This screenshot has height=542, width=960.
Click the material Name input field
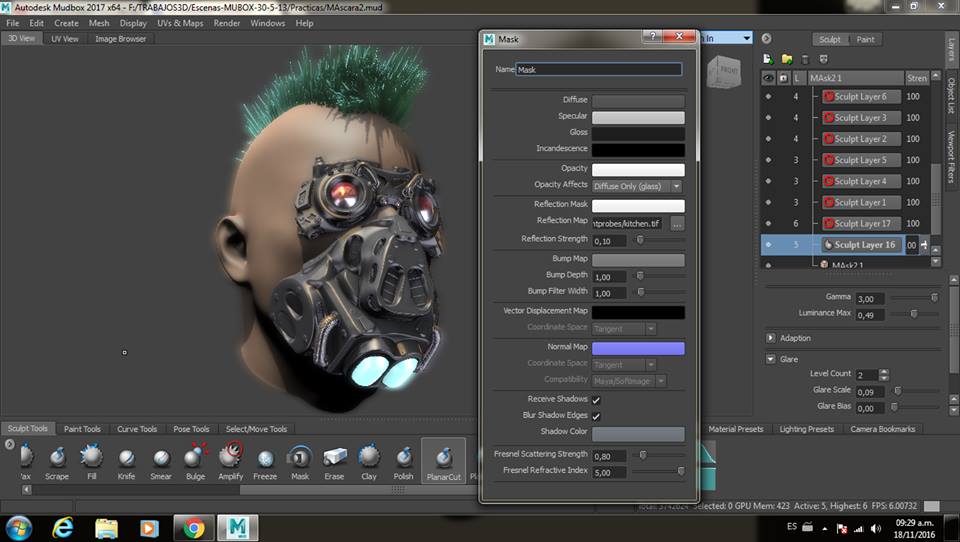click(599, 70)
